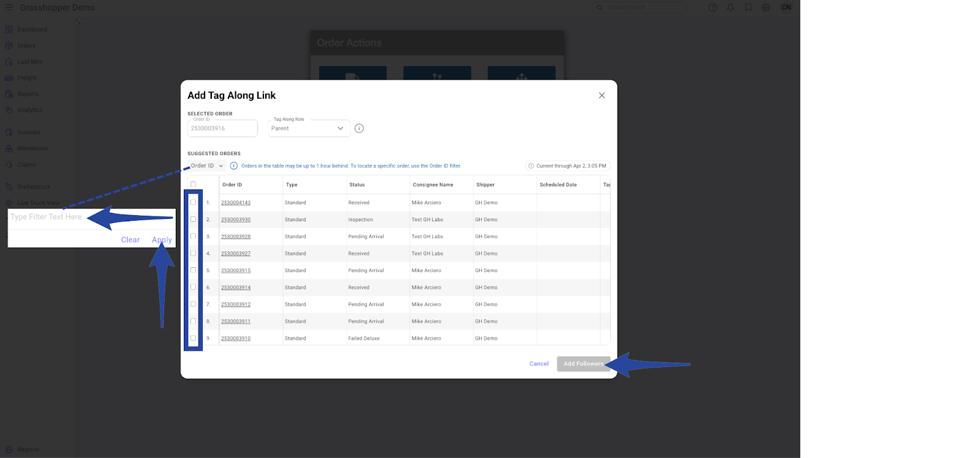This screenshot has width=980, height=458.
Task: Click the info icon beside Tag Along Role
Action: [360, 128]
